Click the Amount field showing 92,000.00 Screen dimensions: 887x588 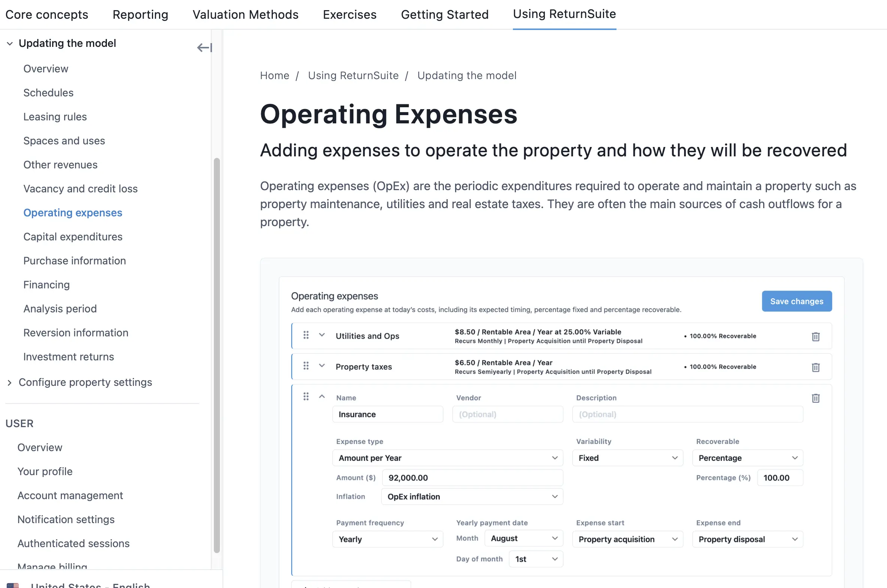click(x=472, y=478)
